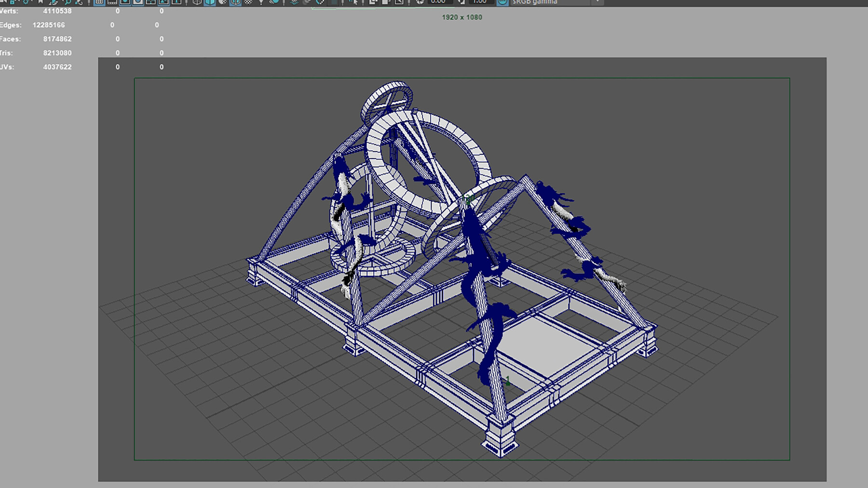Open the camera Bookmarks icon

tap(41, 2)
